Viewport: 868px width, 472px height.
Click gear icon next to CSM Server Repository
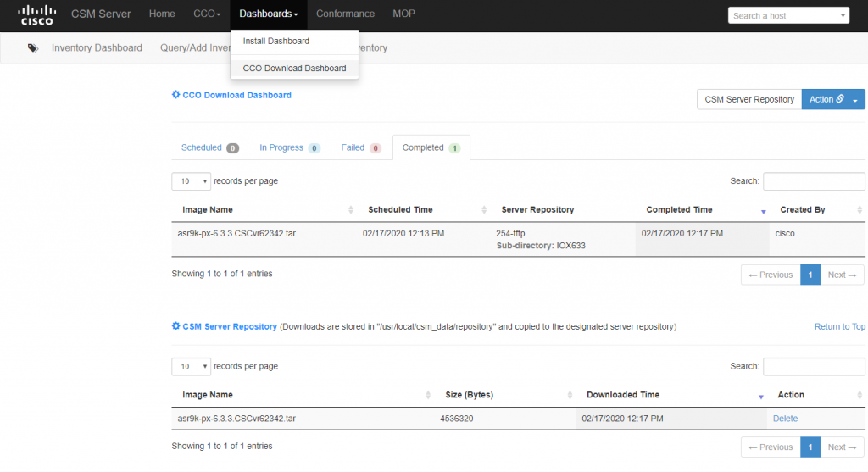pyautogui.click(x=175, y=326)
